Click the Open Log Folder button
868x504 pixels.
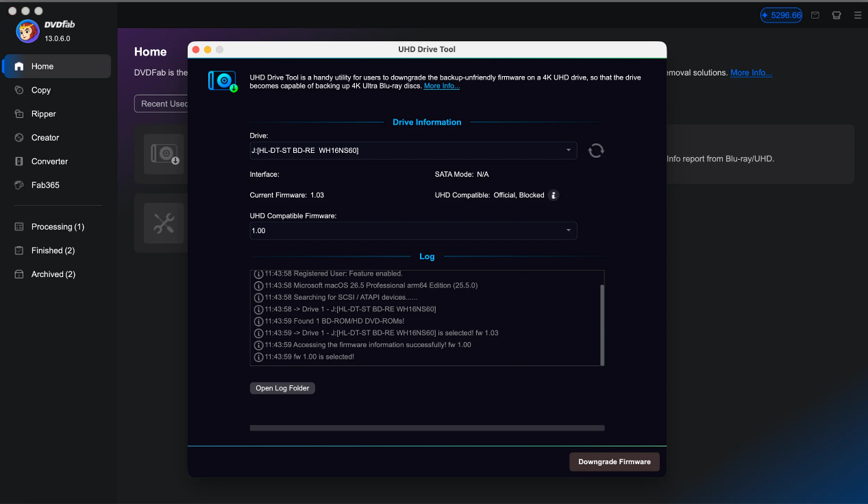pos(282,388)
